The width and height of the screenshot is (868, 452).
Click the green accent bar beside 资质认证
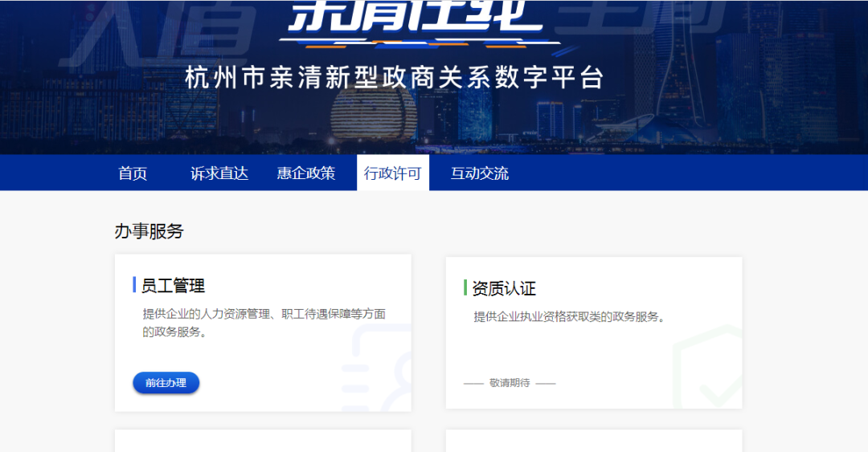[x=465, y=287]
